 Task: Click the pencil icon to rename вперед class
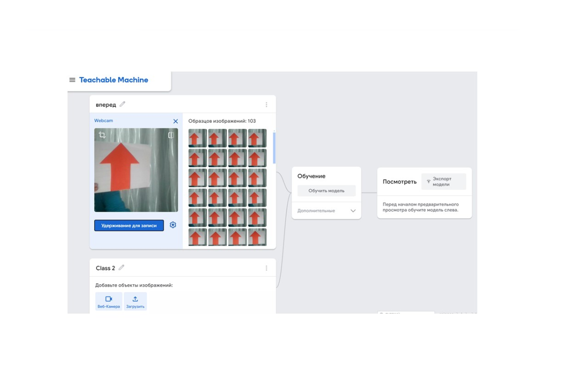tap(122, 104)
